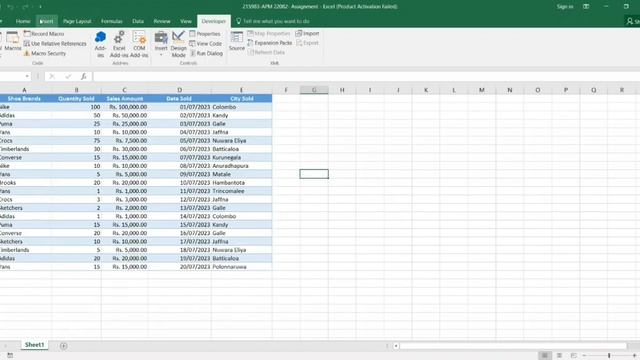The image size is (640, 360).
Task: Select the cell containing Hambantota
Action: point(242,182)
